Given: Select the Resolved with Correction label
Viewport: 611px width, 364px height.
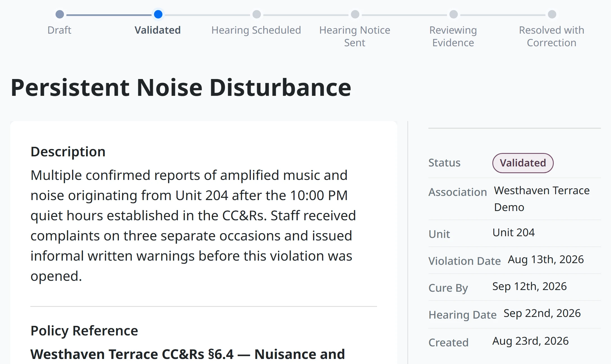Looking at the screenshot, I should coord(552,36).
